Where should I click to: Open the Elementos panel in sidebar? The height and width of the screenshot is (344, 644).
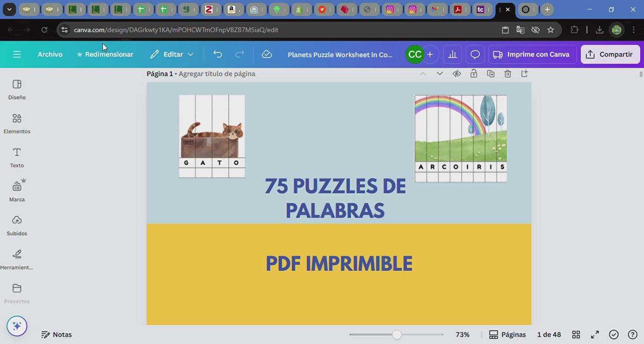pyautogui.click(x=17, y=123)
